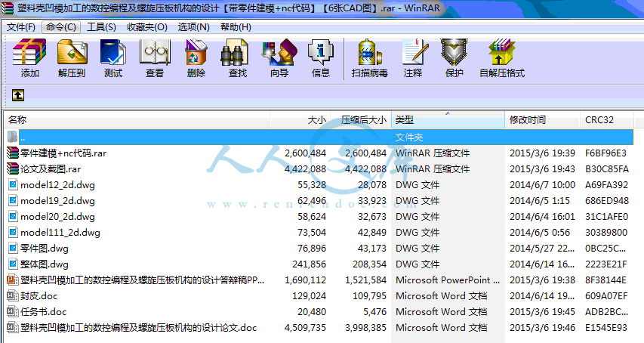This screenshot has height=343, width=644.
Task: Click modified time 2015/3/6 19:43
Action: click(x=542, y=168)
